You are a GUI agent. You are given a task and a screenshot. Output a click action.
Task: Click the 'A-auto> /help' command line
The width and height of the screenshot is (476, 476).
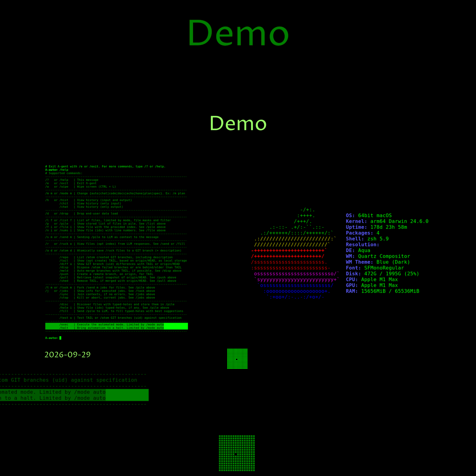pos(57,170)
